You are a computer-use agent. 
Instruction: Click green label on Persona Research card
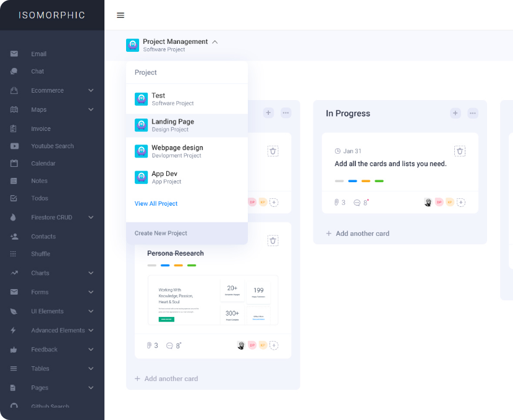click(x=192, y=266)
